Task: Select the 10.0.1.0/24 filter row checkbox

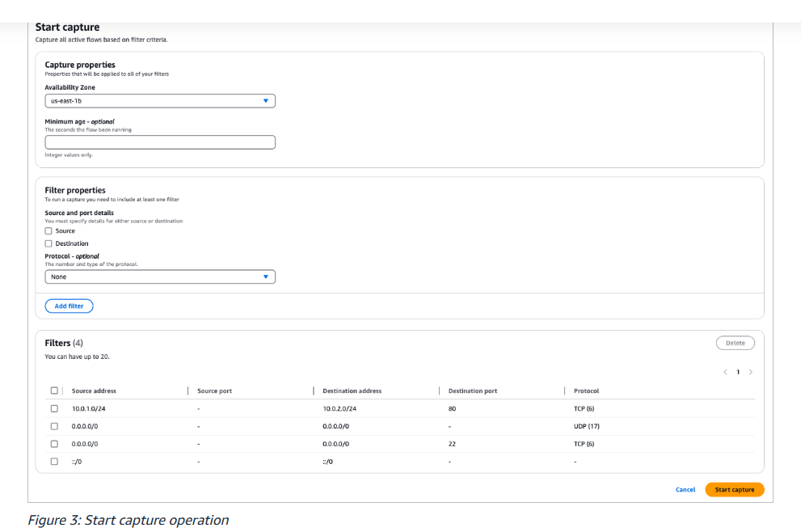Action: coord(54,409)
